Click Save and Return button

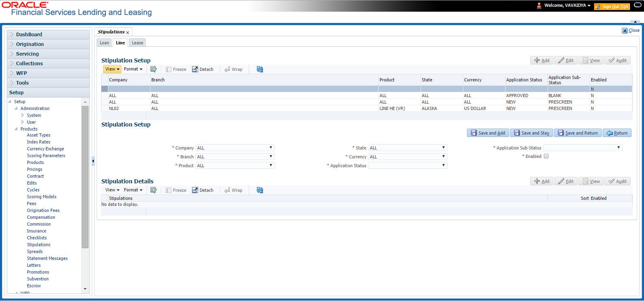578,133
